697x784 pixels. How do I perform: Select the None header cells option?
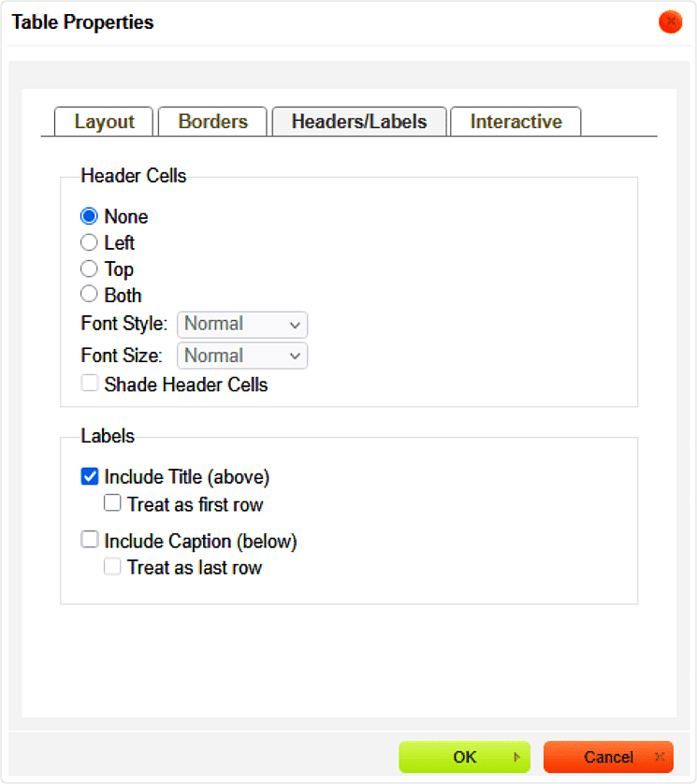[90, 216]
